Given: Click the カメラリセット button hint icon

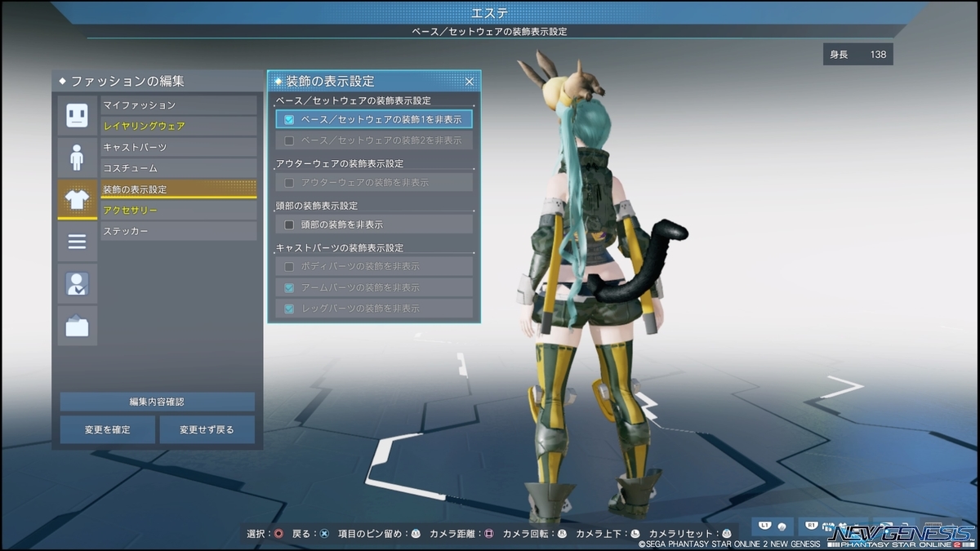Looking at the screenshot, I should pyautogui.click(x=727, y=534).
